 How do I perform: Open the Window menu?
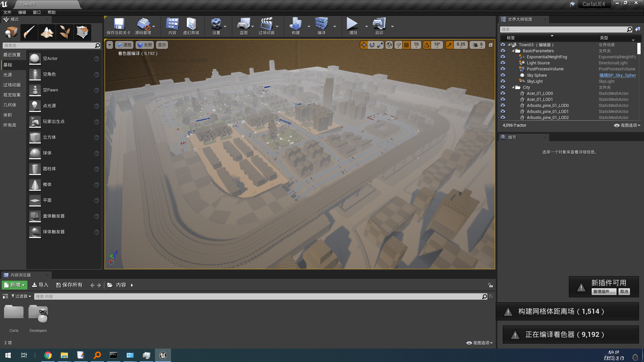(x=37, y=12)
